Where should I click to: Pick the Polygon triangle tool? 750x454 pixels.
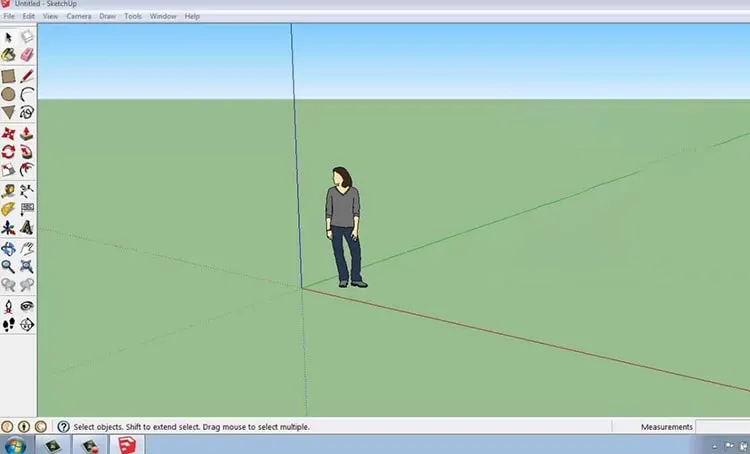click(x=8, y=112)
